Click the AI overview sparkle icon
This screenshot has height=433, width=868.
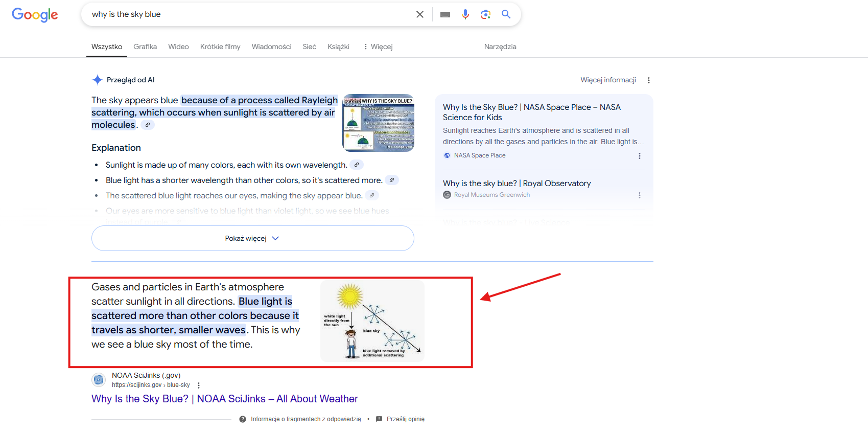click(97, 80)
